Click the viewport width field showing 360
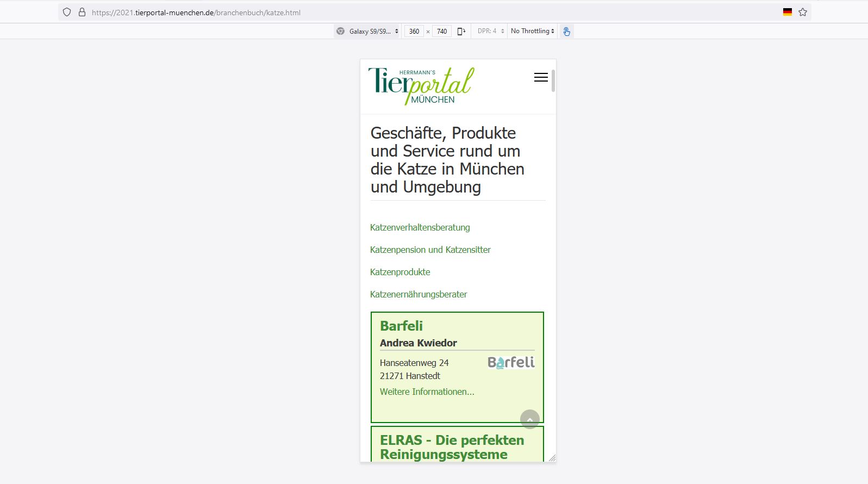 (414, 31)
